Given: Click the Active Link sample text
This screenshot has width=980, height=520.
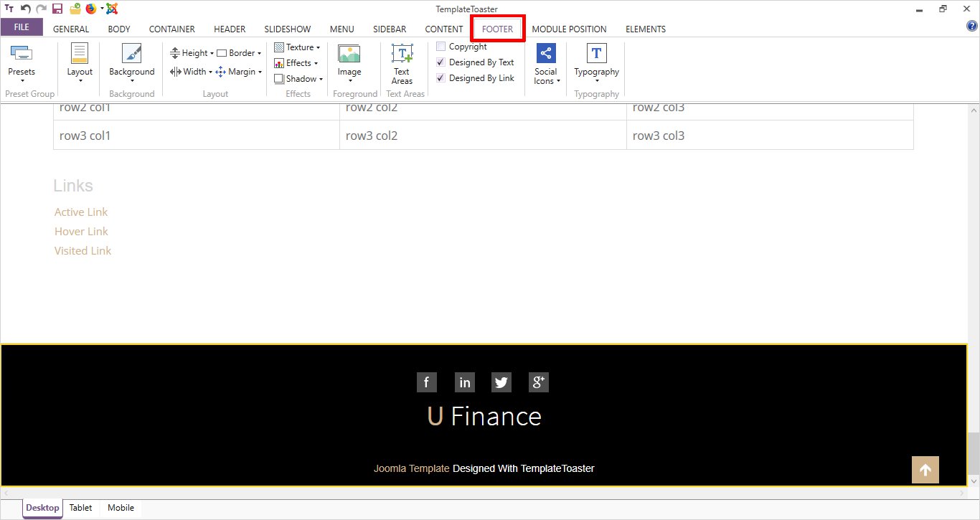Looking at the screenshot, I should [x=81, y=212].
